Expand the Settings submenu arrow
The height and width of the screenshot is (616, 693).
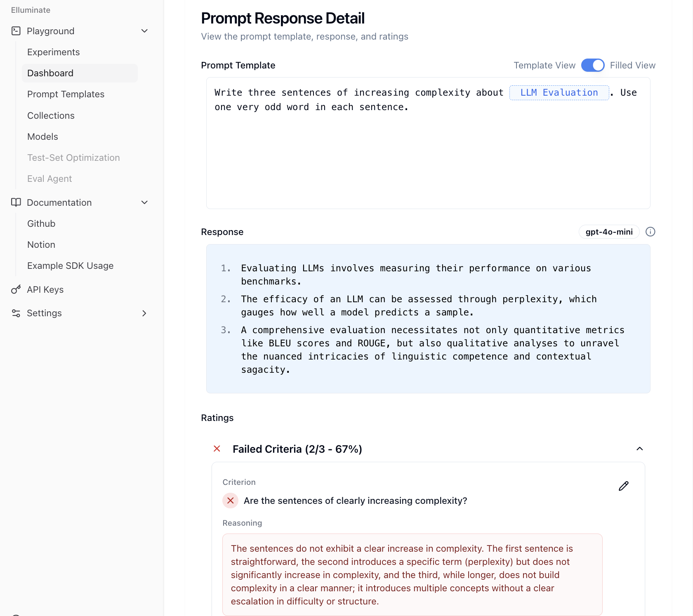pos(144,313)
